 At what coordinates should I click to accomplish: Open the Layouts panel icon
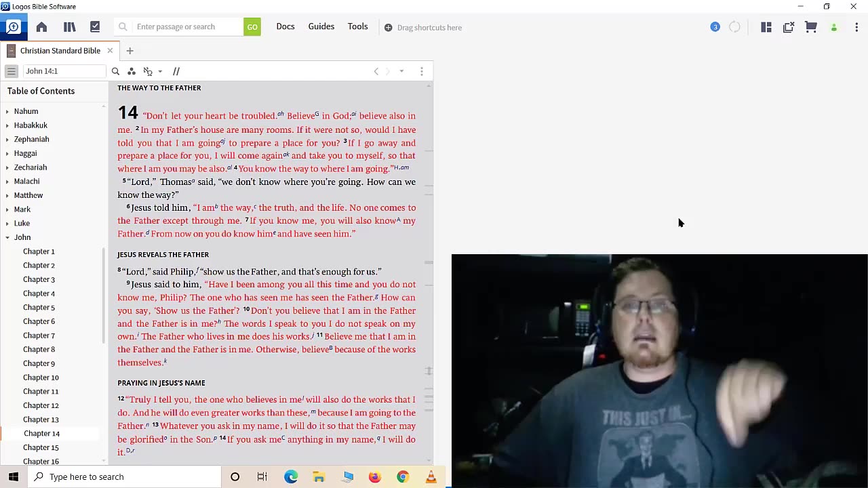(x=766, y=27)
